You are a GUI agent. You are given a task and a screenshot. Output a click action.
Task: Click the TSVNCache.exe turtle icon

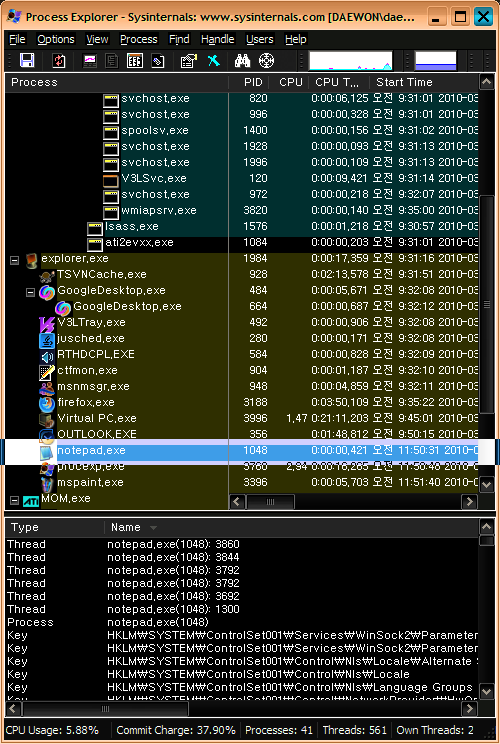(47, 276)
